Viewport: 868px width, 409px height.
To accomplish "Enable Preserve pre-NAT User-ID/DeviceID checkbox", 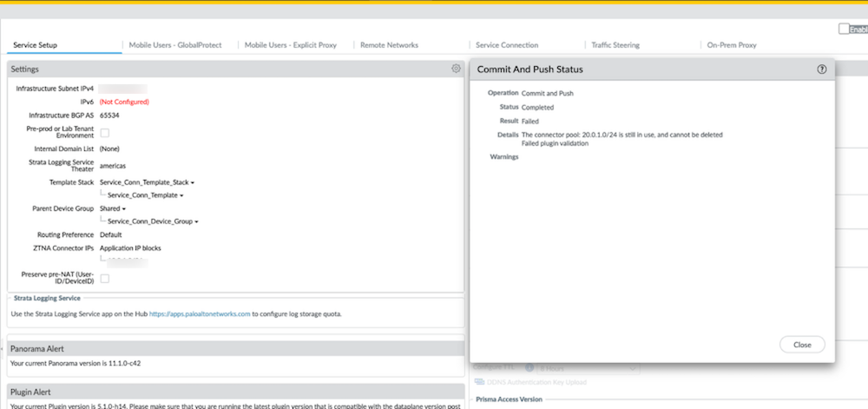I will click(105, 279).
